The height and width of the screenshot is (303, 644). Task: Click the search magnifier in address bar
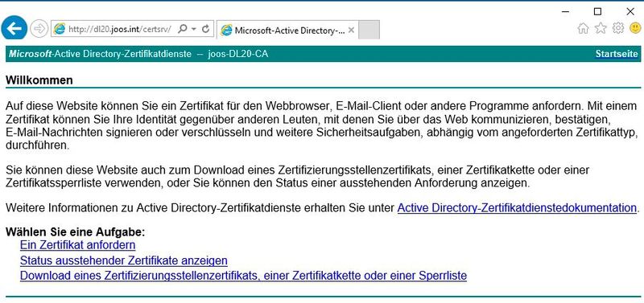coord(183,29)
